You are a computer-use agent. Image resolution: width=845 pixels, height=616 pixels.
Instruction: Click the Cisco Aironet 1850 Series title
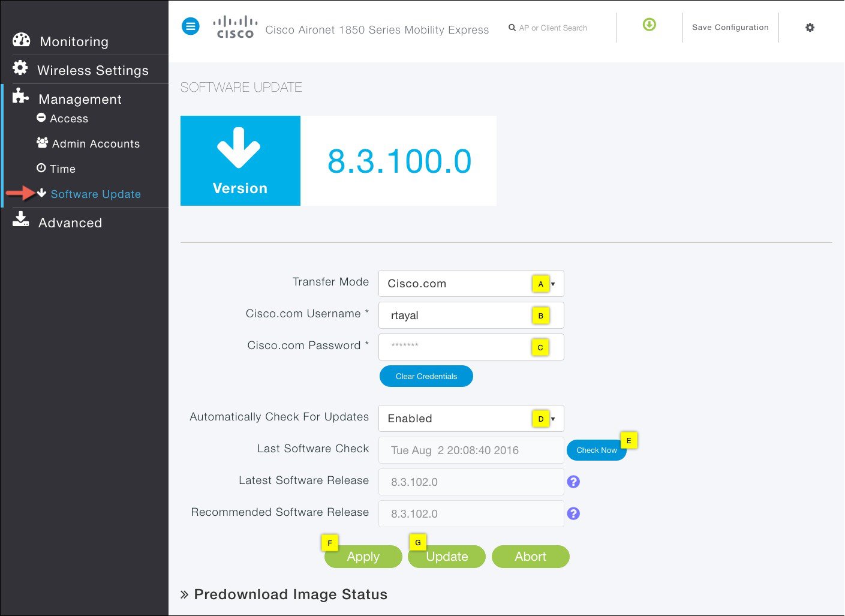point(377,30)
